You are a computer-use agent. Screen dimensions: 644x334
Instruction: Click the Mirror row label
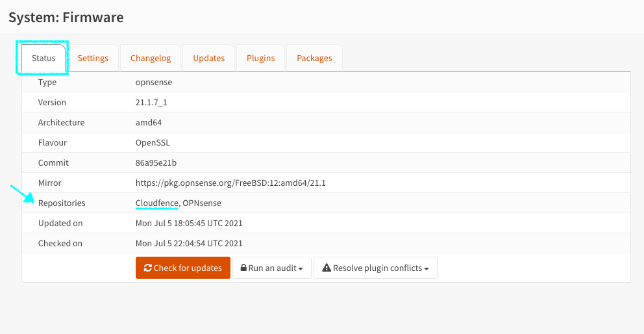50,183
